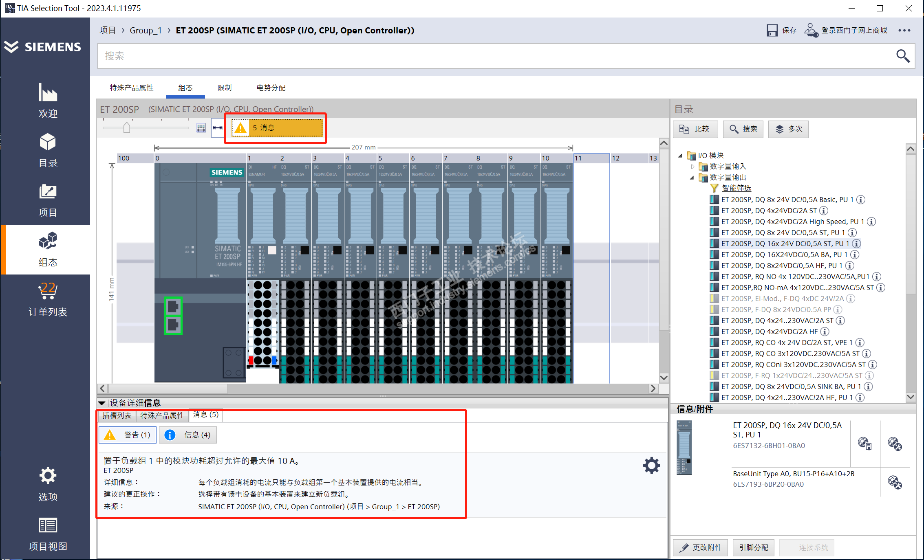Open the catalog cube icon in sidebar
This screenshot has height=560, width=924.
[48, 142]
